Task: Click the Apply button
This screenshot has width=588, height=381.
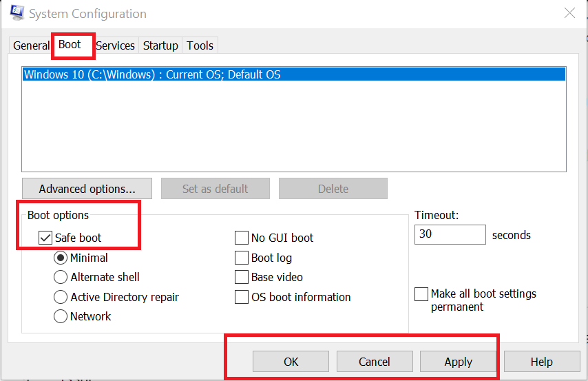Action: 459,362
